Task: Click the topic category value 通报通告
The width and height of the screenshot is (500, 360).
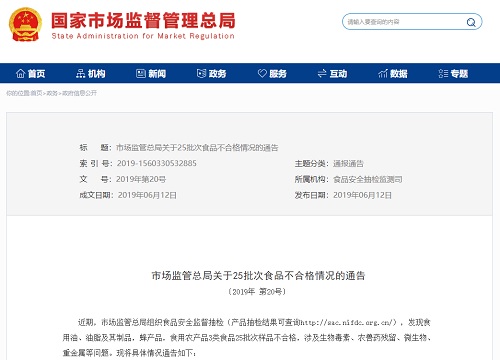Action: point(348,163)
